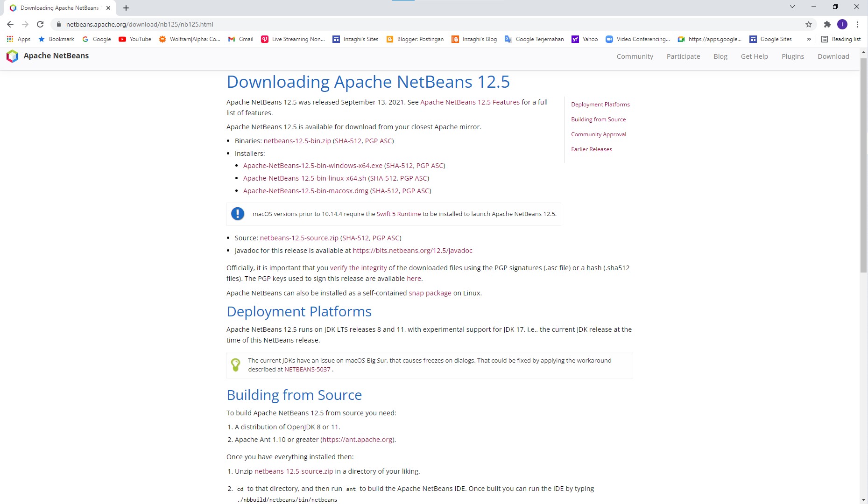Viewport: 868px width, 504px height.
Task: Open the YouTube bookmark
Action: (x=134, y=39)
